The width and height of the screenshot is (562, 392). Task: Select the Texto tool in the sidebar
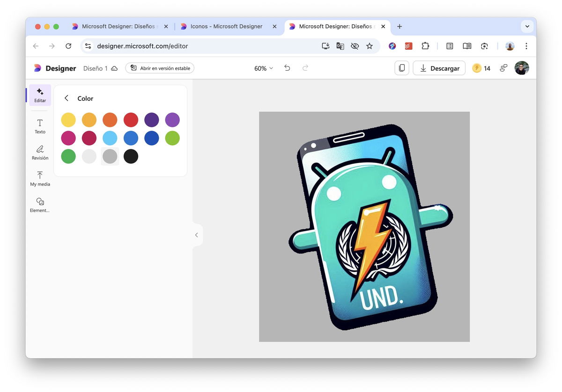coord(40,126)
